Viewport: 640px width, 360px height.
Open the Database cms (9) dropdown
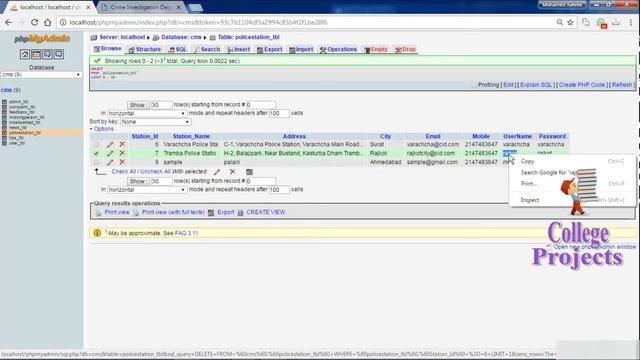41,75
